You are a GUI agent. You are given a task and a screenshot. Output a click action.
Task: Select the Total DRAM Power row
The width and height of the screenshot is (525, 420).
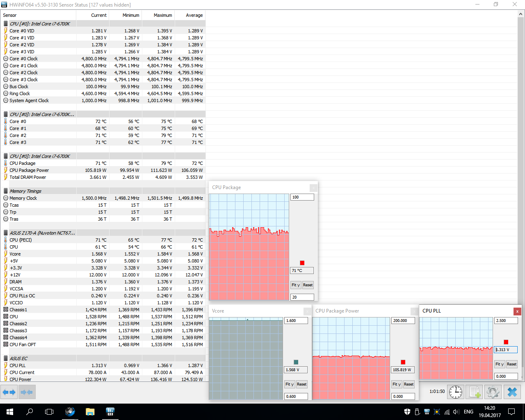click(103, 177)
